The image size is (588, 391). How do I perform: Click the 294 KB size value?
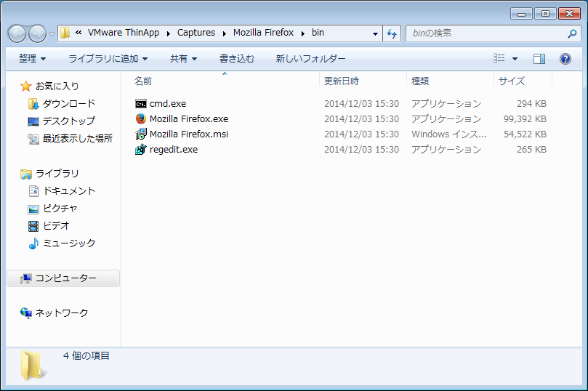[531, 104]
